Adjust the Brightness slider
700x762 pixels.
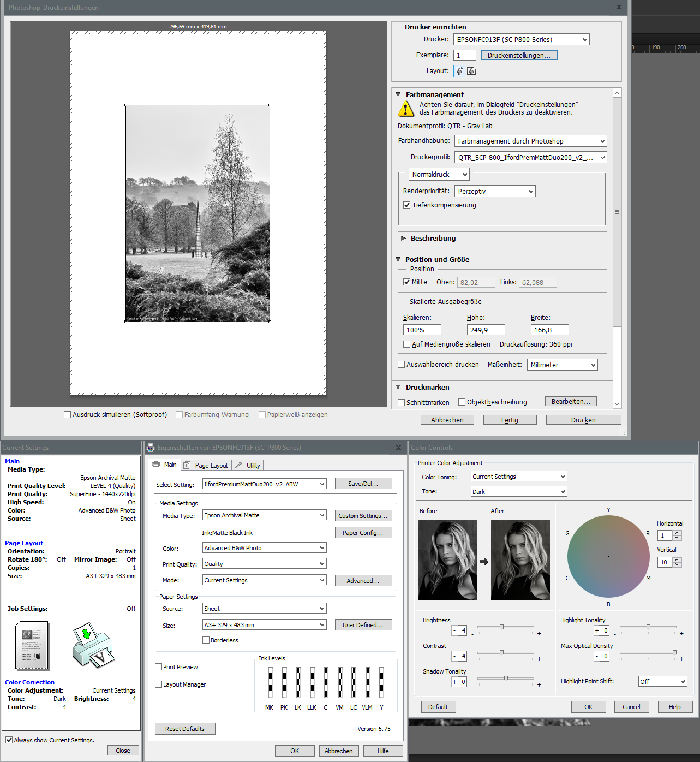tap(501, 627)
